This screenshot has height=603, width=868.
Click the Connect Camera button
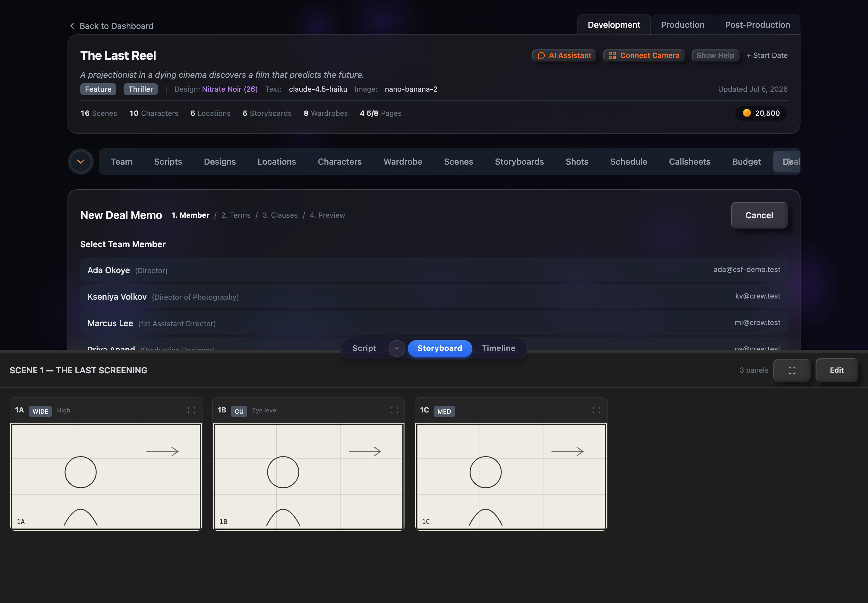(x=644, y=55)
